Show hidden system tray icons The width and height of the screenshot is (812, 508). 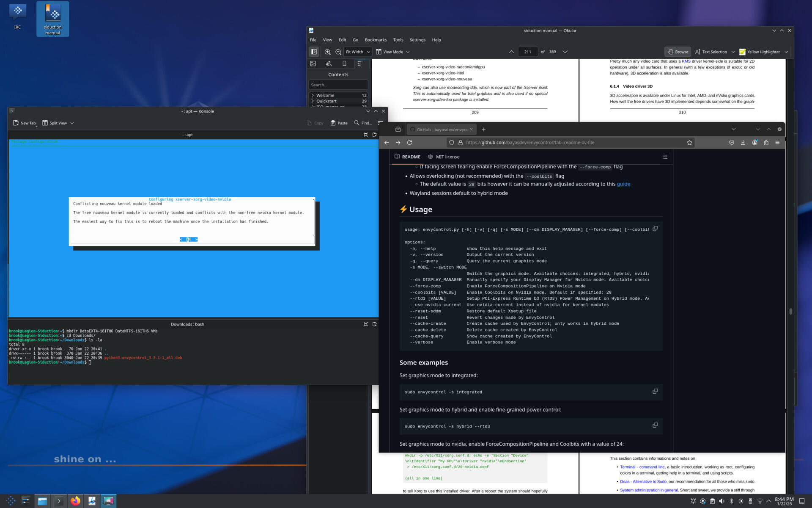point(768,501)
